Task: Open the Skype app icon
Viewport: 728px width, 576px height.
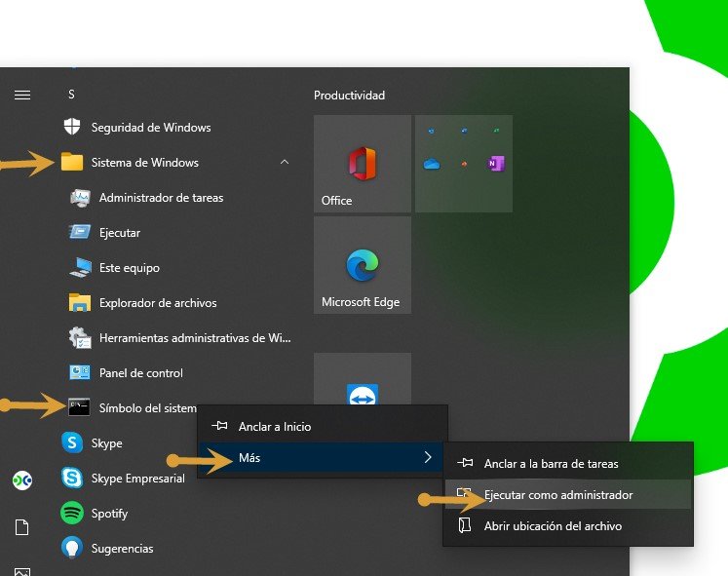Action: 72,442
